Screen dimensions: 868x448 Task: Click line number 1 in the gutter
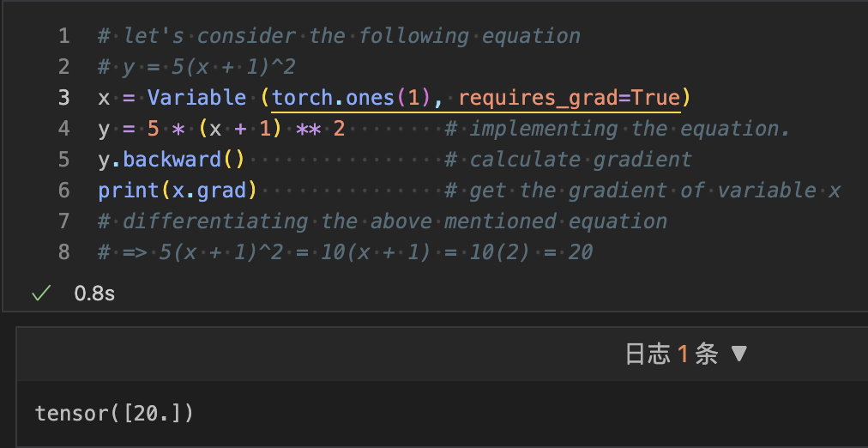63,36
